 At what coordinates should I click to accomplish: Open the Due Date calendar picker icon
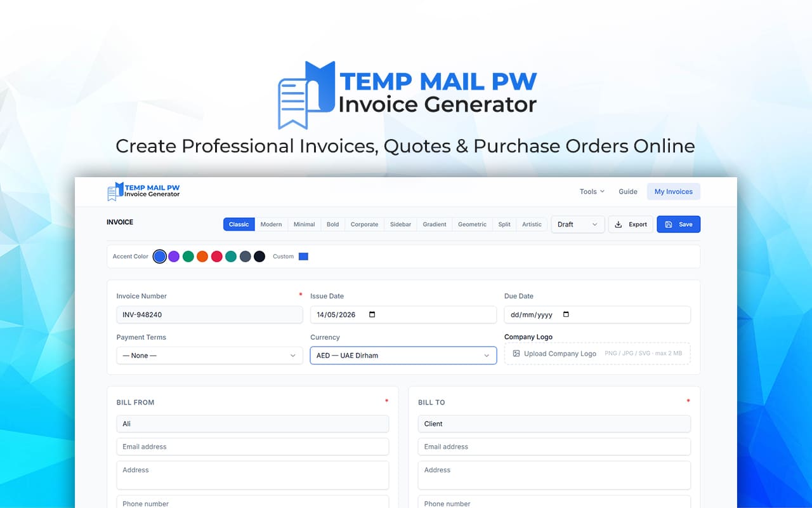pyautogui.click(x=566, y=314)
